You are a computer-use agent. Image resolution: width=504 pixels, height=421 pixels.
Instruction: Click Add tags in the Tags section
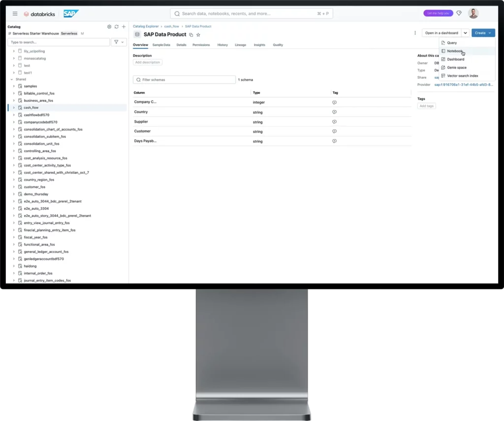coord(426,105)
